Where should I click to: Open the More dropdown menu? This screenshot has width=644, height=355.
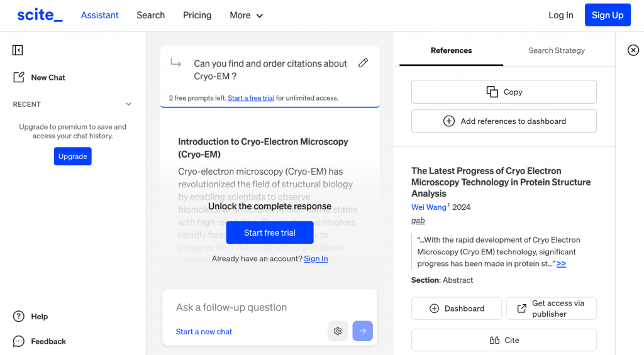click(246, 15)
